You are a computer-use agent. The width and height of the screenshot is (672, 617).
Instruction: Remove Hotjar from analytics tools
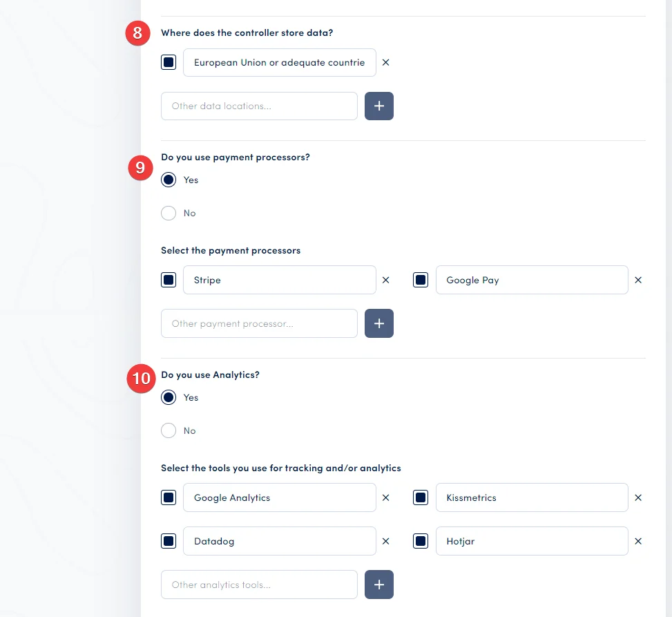tap(637, 541)
